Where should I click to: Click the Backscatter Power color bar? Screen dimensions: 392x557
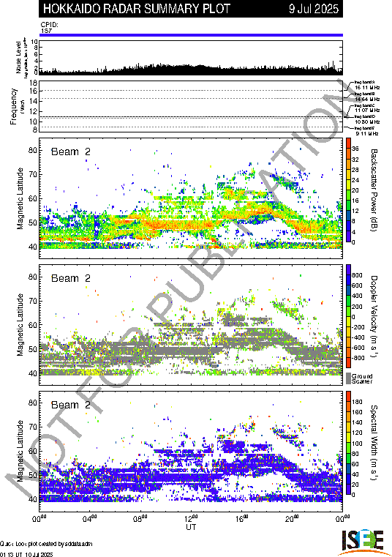(348, 190)
